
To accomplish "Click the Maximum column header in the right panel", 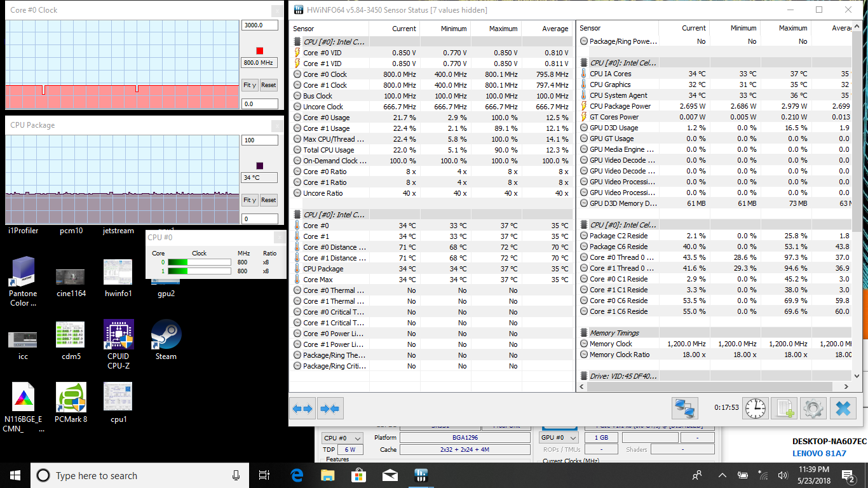I will (x=785, y=28).
